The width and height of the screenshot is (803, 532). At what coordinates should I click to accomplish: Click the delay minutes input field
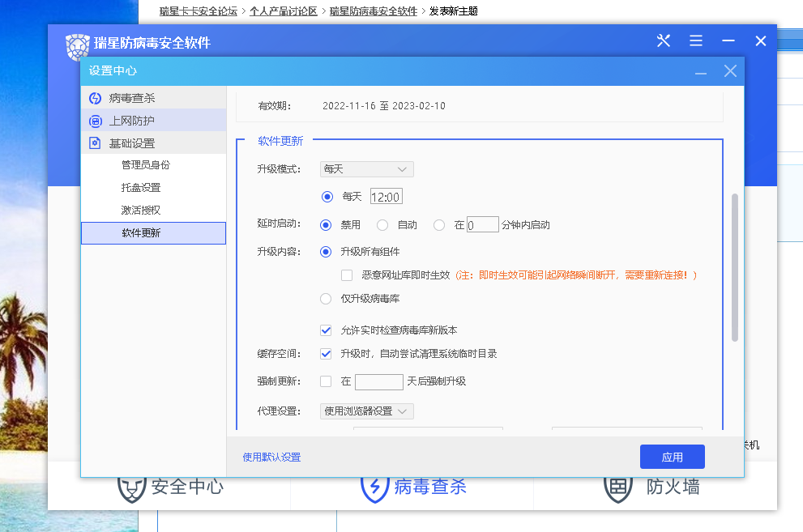[483, 224]
